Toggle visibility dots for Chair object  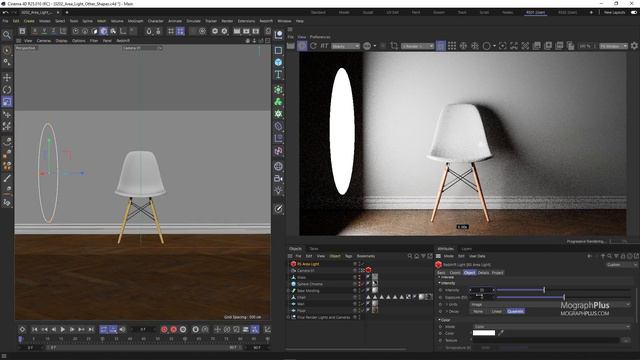(x=360, y=298)
